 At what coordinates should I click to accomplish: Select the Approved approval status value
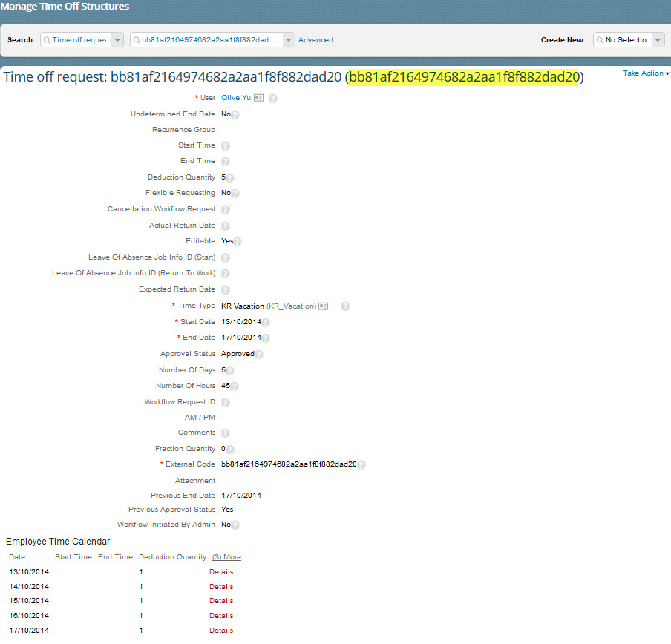[238, 354]
